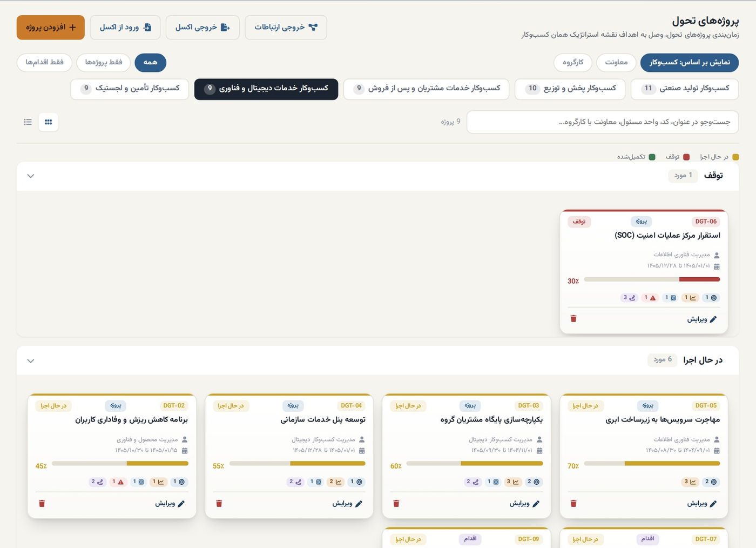Screen dimensions: 756x548
Task: Group the view by 'معاونت'
Action: tap(616, 63)
